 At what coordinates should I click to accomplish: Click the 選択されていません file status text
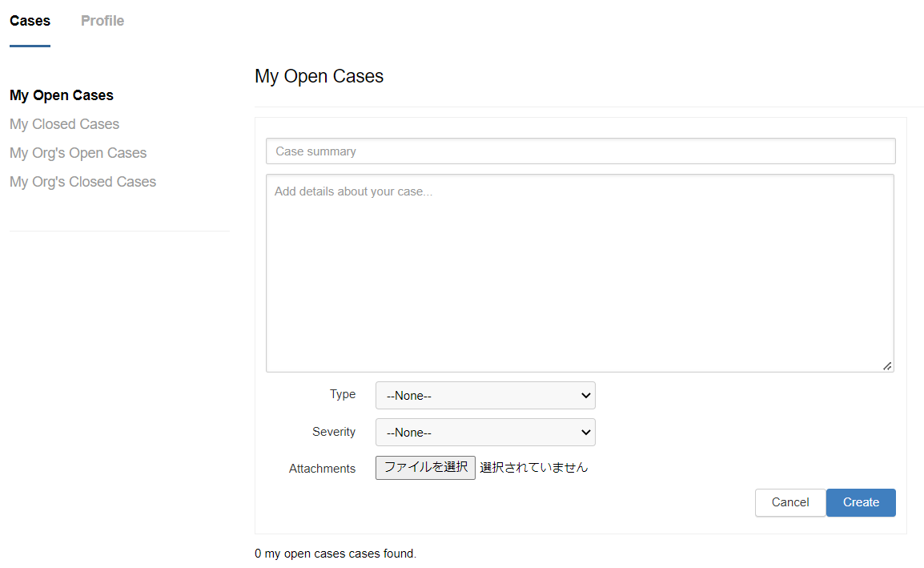533,468
